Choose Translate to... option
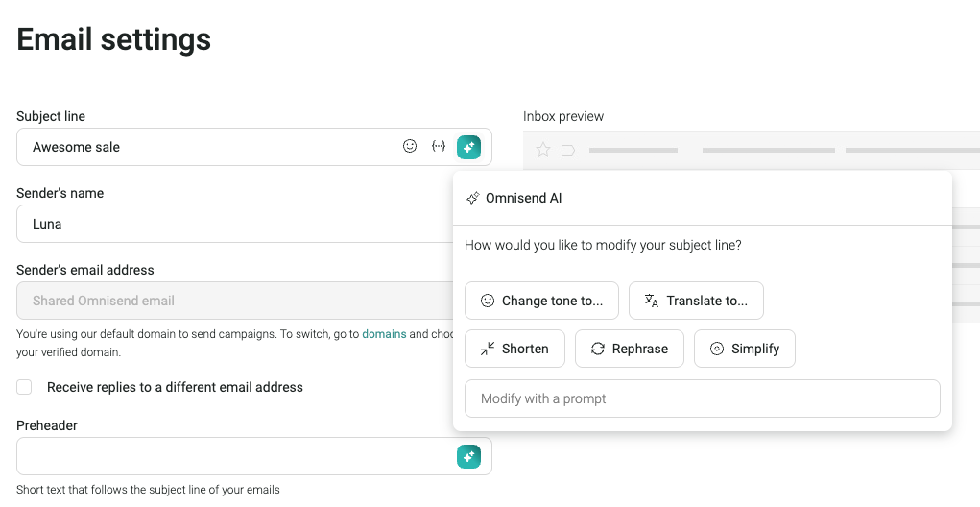The width and height of the screenshot is (980, 507). point(696,301)
